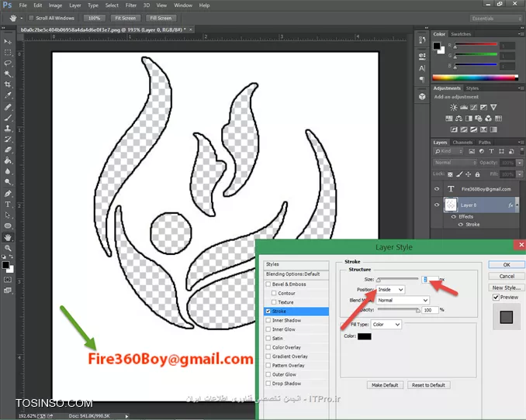This screenshot has width=526, height=420.
Task: Click the Make Default button
Action: tap(385, 385)
